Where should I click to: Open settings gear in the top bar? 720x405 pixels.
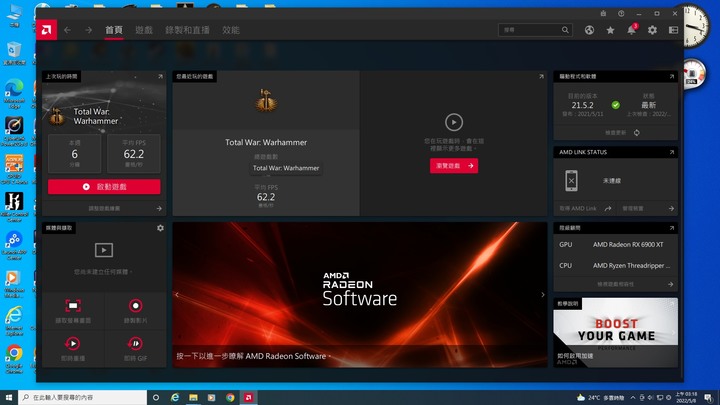pyautogui.click(x=652, y=30)
